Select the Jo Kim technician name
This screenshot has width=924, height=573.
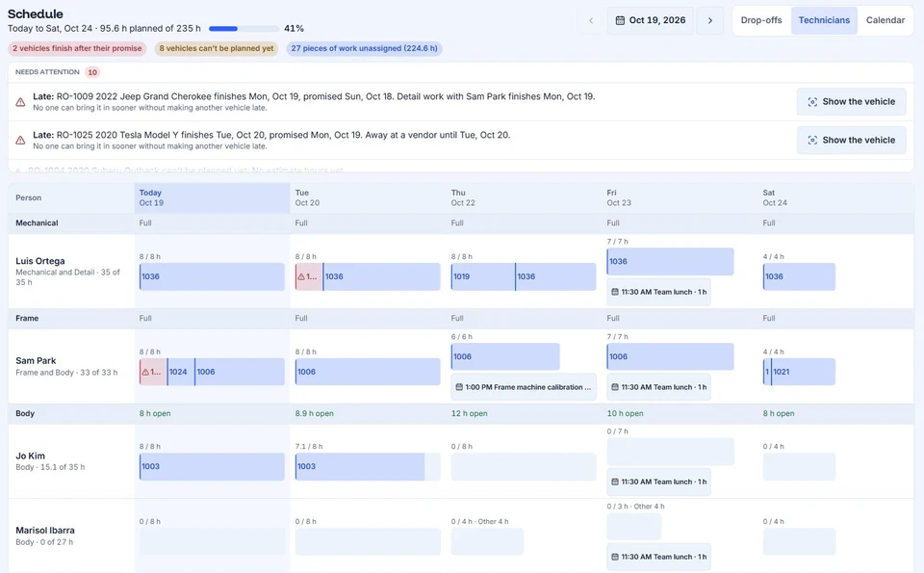tap(30, 456)
